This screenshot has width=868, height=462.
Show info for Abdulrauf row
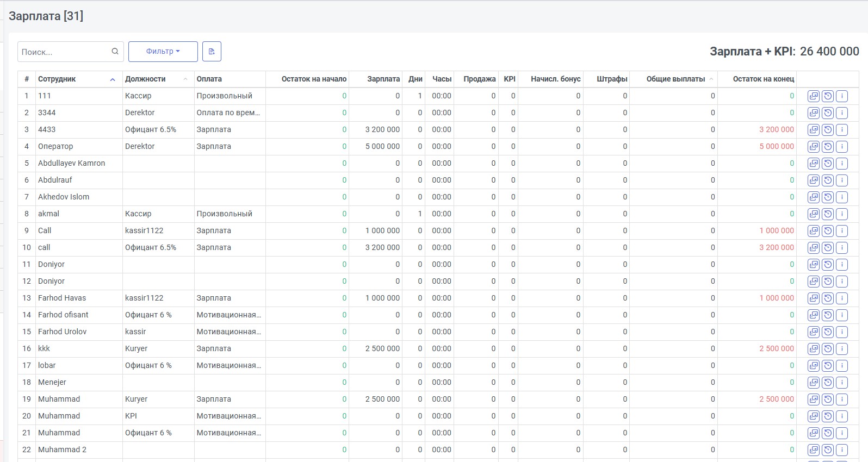pyautogui.click(x=842, y=180)
